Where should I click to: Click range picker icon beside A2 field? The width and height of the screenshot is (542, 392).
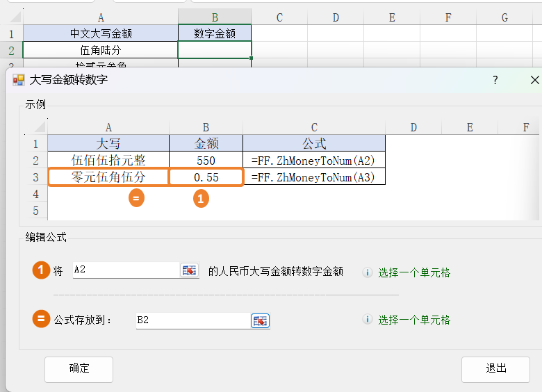point(190,271)
